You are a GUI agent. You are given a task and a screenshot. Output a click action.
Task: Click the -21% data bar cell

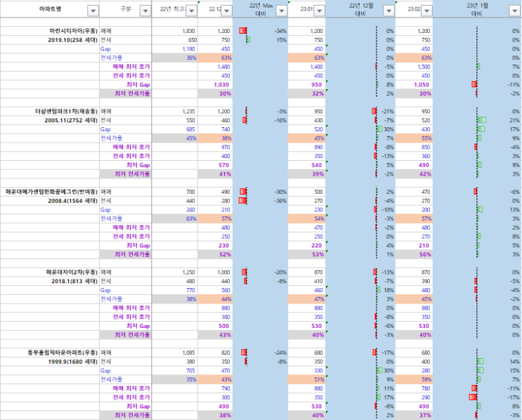[x=360, y=112]
